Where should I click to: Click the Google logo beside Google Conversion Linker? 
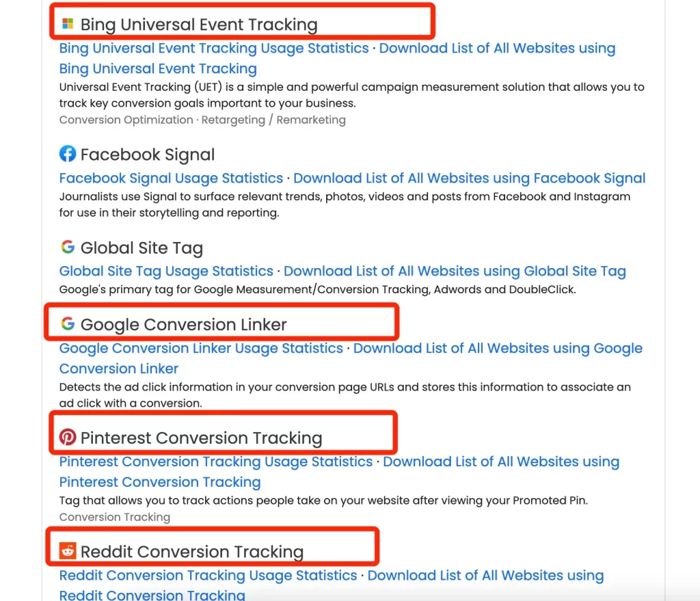68,323
